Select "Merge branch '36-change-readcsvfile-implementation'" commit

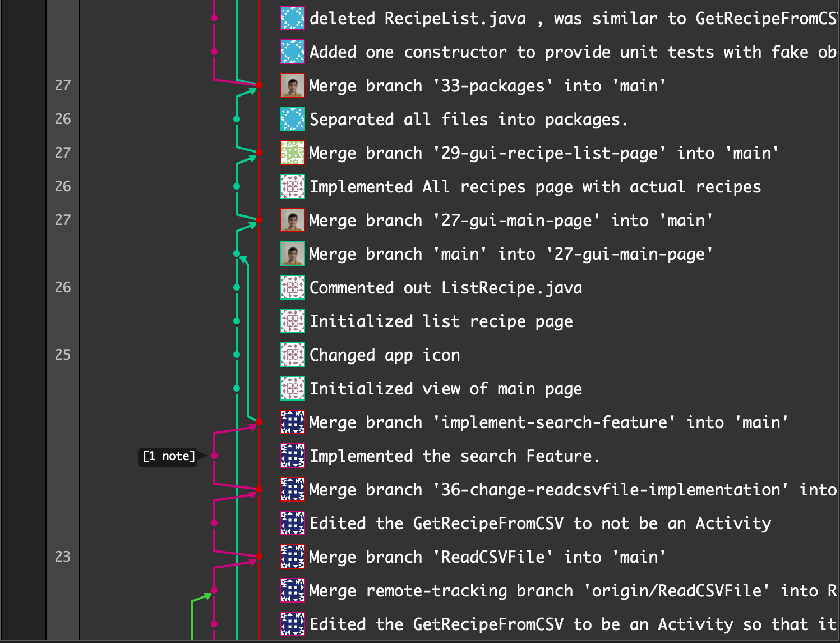pyautogui.click(x=574, y=490)
